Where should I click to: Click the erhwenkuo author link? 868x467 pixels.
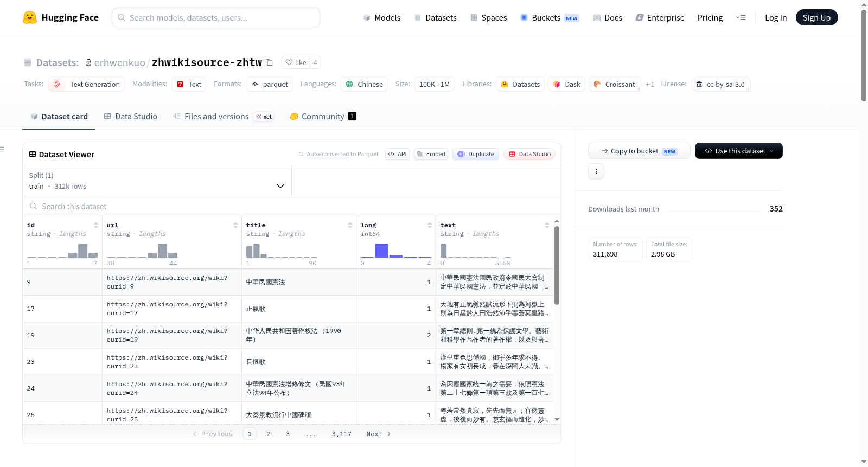pyautogui.click(x=119, y=62)
